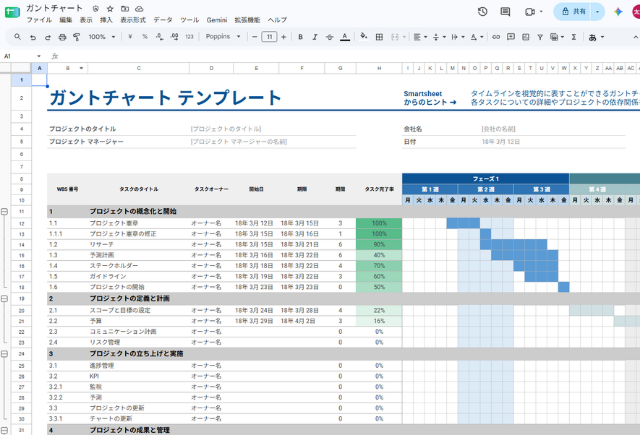Screen dimensions: 640x436
Task: Decrease font size with minus
Action: [x=255, y=37]
